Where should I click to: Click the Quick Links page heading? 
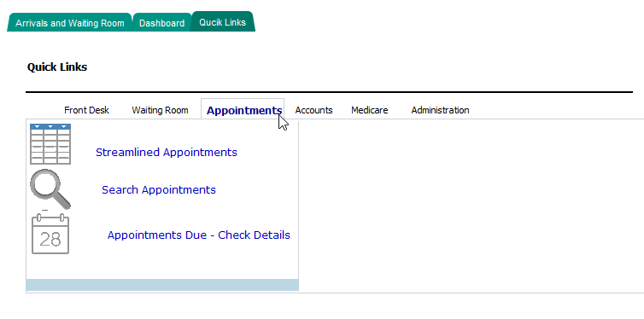[x=57, y=67]
